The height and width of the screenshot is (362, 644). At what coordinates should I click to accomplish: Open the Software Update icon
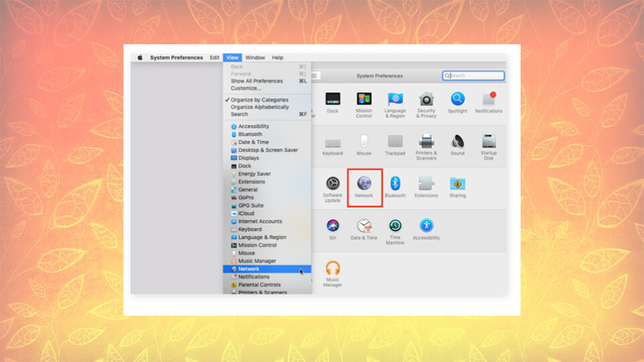[333, 184]
